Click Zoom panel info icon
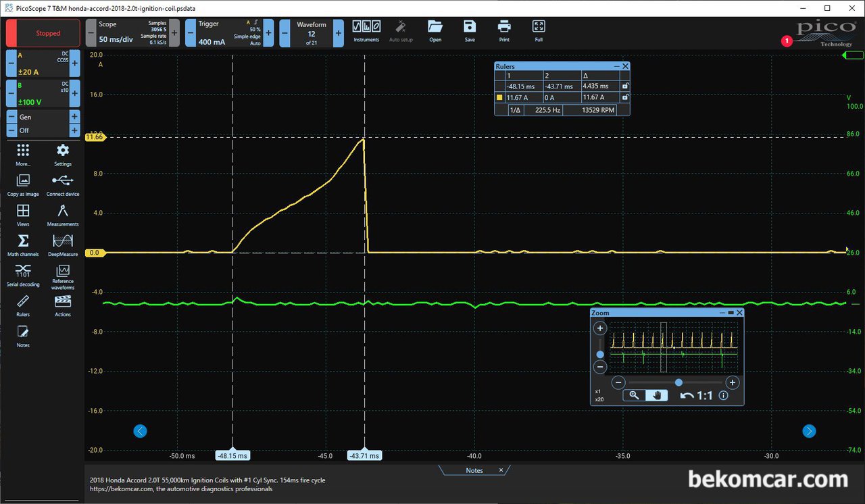 724,395
